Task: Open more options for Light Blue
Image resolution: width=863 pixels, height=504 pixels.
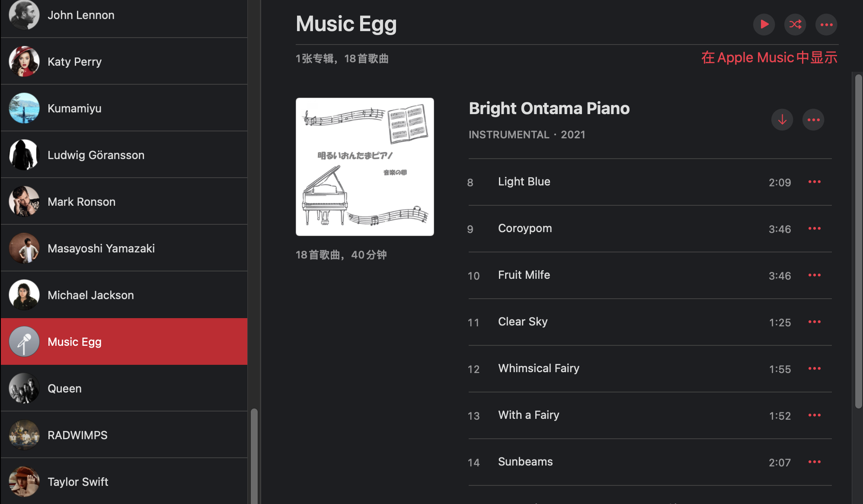Action: pos(815,182)
